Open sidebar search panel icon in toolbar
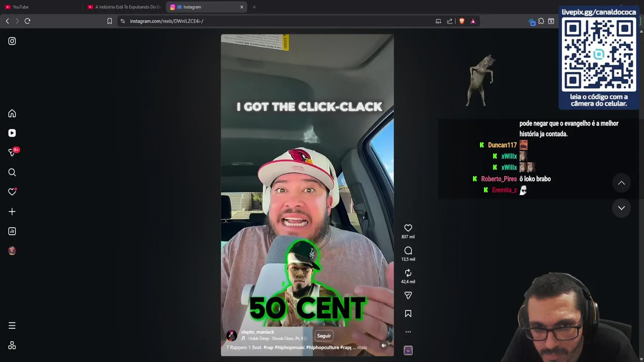The height and width of the screenshot is (362, 644). click(551, 21)
